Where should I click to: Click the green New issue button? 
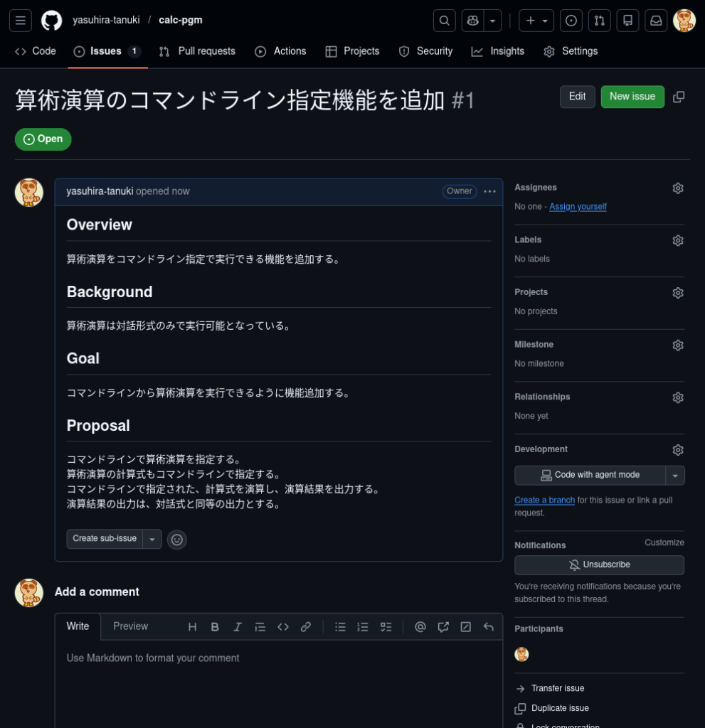[x=632, y=97]
